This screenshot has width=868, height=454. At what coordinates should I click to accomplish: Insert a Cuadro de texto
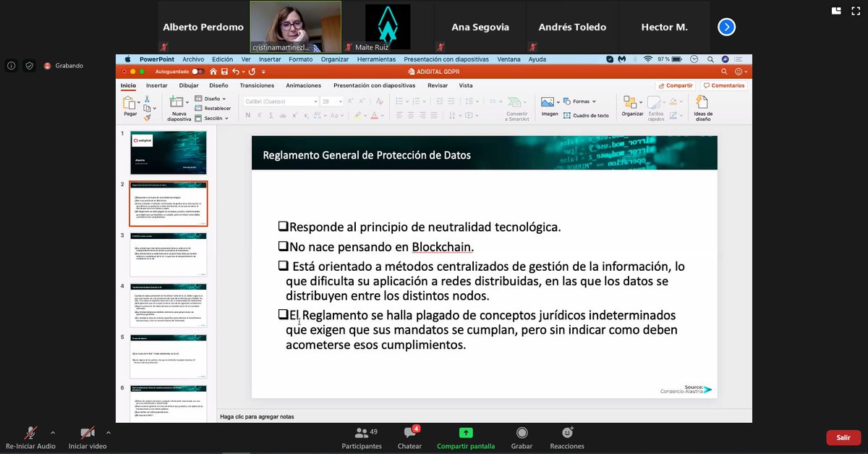click(x=586, y=114)
